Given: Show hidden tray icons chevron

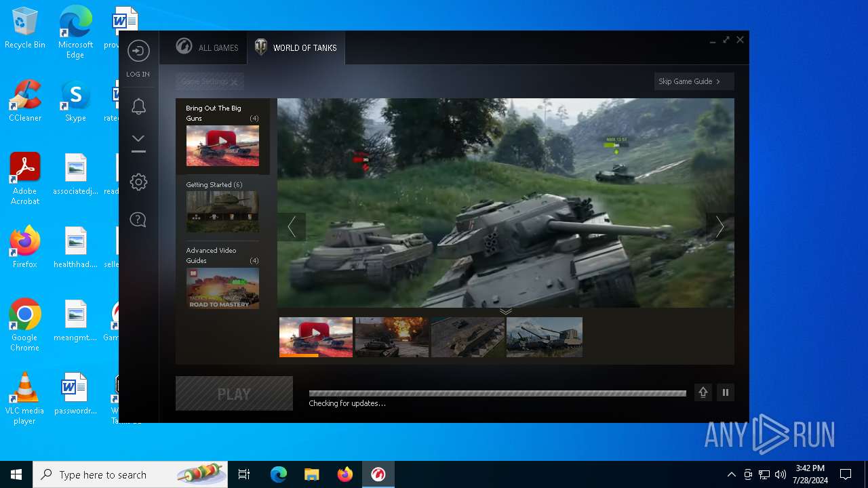Looking at the screenshot, I should coord(731,474).
